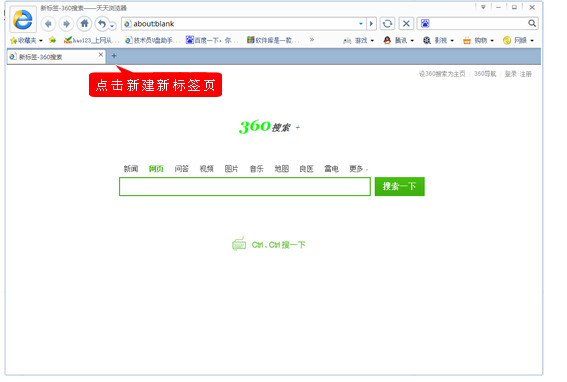Open the home page with the house icon
This screenshot has width=567, height=382.
point(84,24)
